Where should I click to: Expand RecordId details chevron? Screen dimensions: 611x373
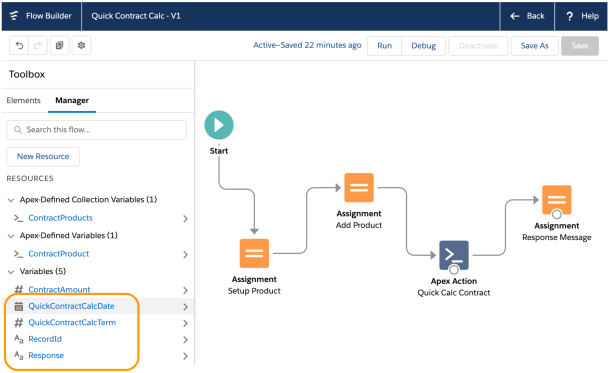click(185, 339)
